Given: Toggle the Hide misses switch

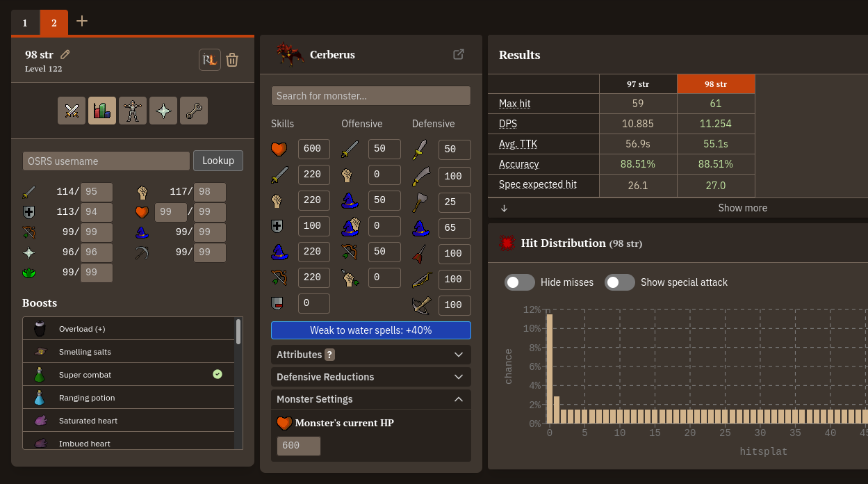Looking at the screenshot, I should pyautogui.click(x=520, y=282).
